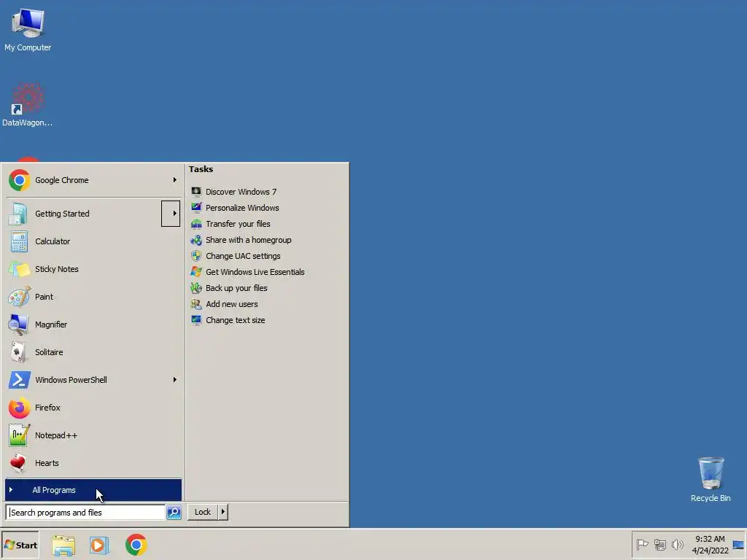Image resolution: width=747 pixels, height=560 pixels.
Task: Launch Calculator from the Start menu
Action: [93, 241]
